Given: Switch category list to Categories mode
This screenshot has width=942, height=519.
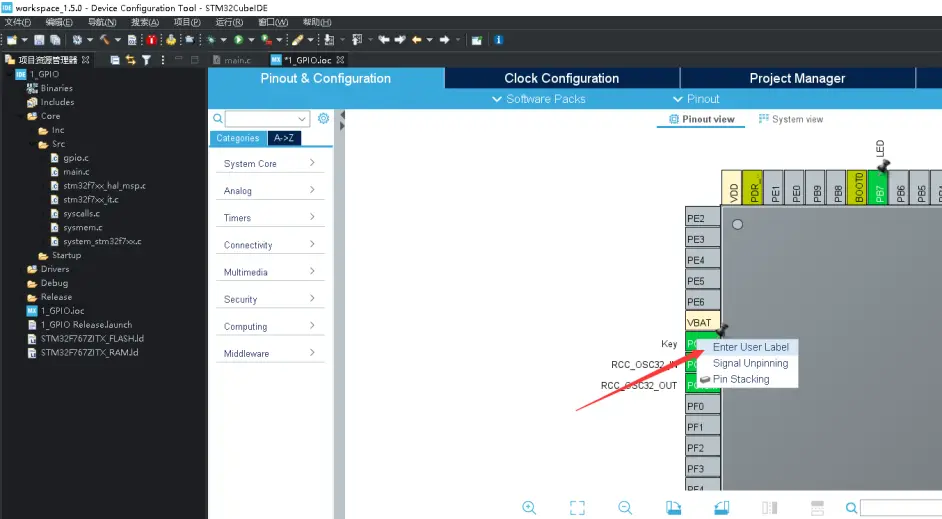Looking at the screenshot, I should click(238, 138).
